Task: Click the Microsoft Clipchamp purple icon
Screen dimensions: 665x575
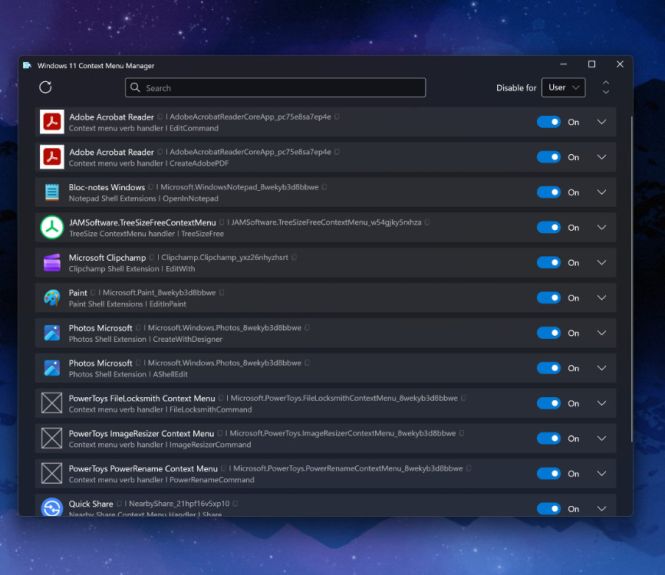Action: (52, 262)
